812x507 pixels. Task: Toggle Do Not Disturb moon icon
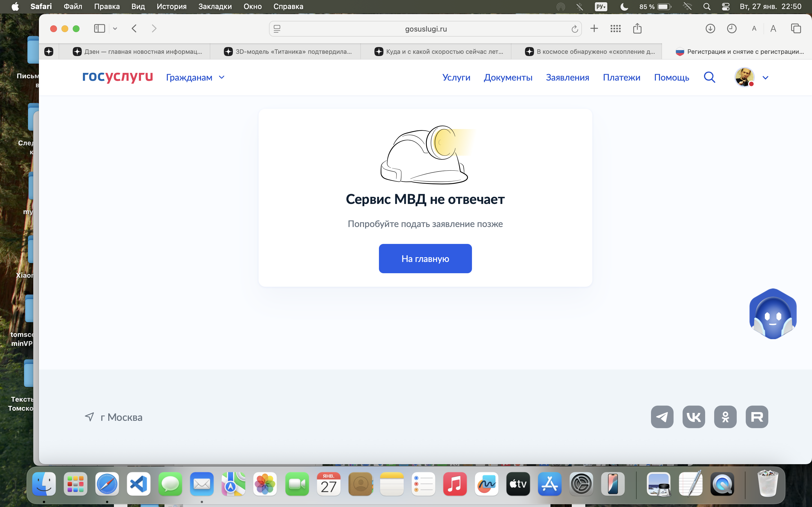[624, 7]
